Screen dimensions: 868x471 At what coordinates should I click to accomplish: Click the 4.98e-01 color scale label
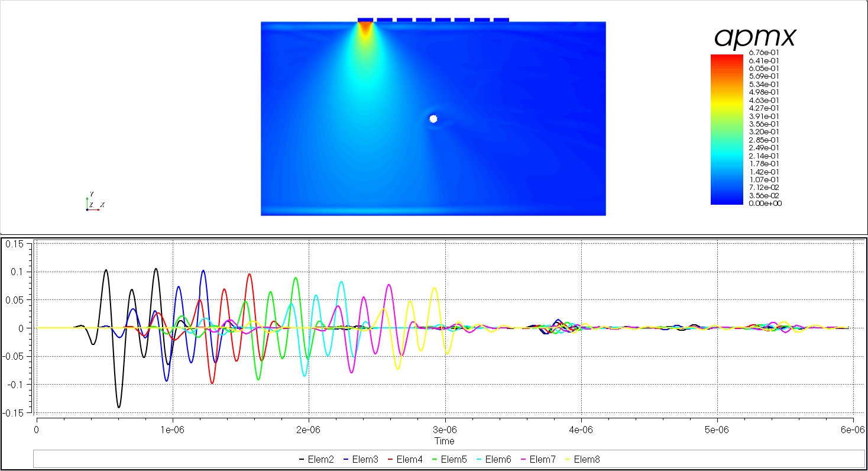[763, 92]
